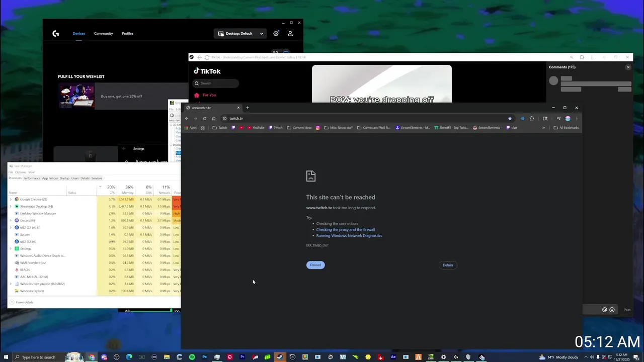Select the WMI Provider Host process row

[94, 263]
